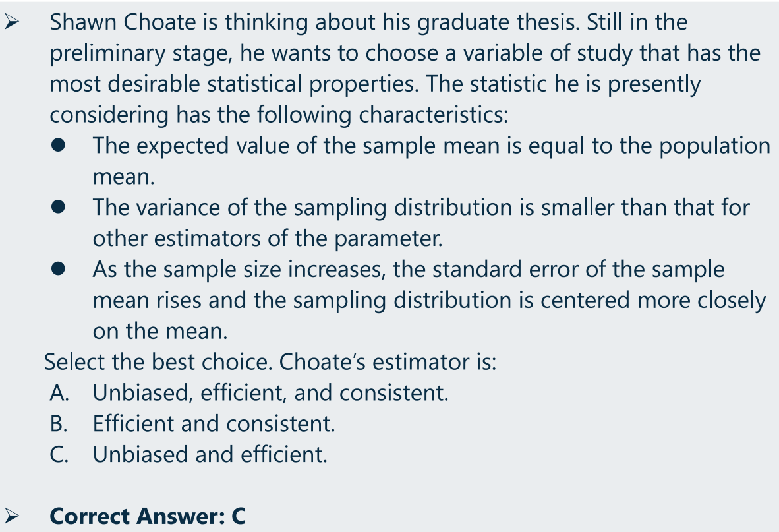The height and width of the screenshot is (532, 779).
Task: Choose 'Unbiased and efficient.' option text
Action: pyautogui.click(x=210, y=454)
